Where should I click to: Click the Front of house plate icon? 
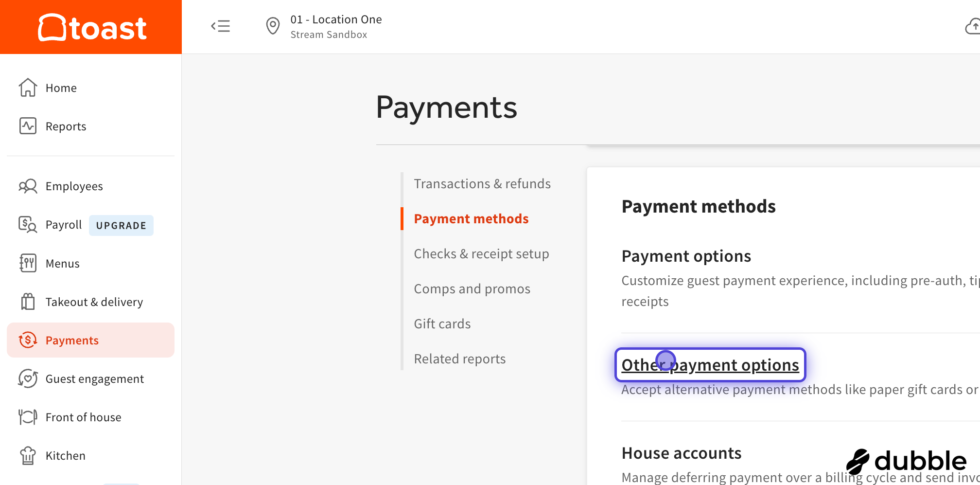point(28,417)
